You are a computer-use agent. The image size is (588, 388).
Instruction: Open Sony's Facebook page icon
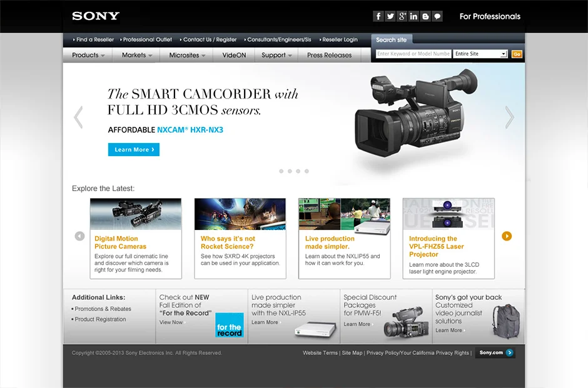click(x=378, y=16)
